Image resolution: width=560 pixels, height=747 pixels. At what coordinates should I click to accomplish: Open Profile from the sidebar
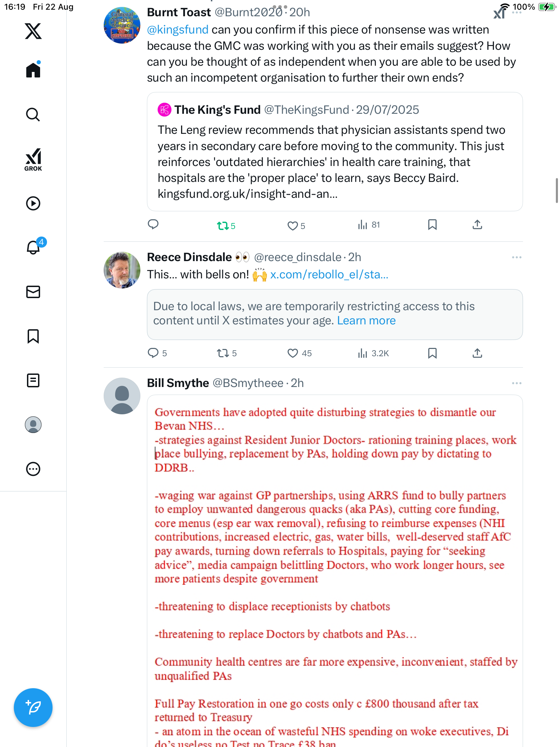33,425
